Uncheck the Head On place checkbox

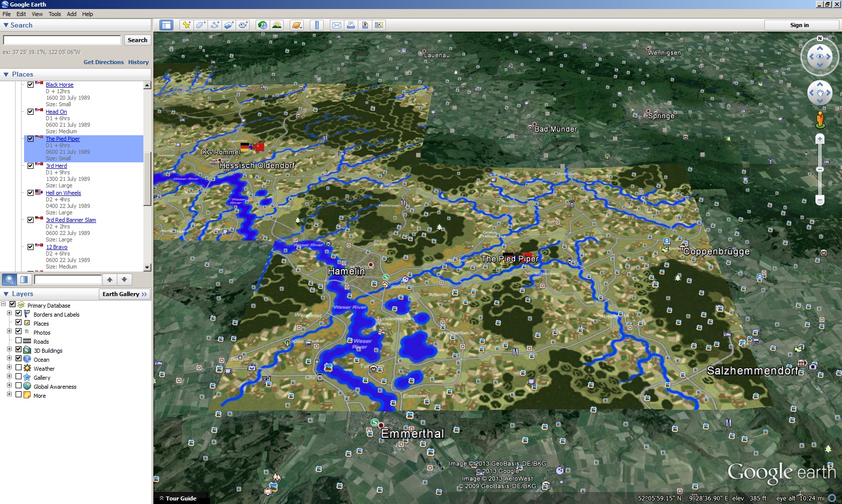pos(31,112)
